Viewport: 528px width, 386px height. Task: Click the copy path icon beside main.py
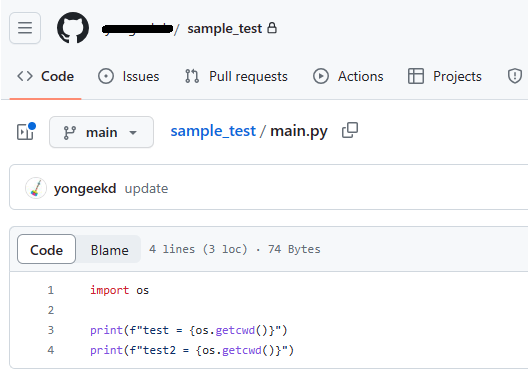(x=350, y=130)
